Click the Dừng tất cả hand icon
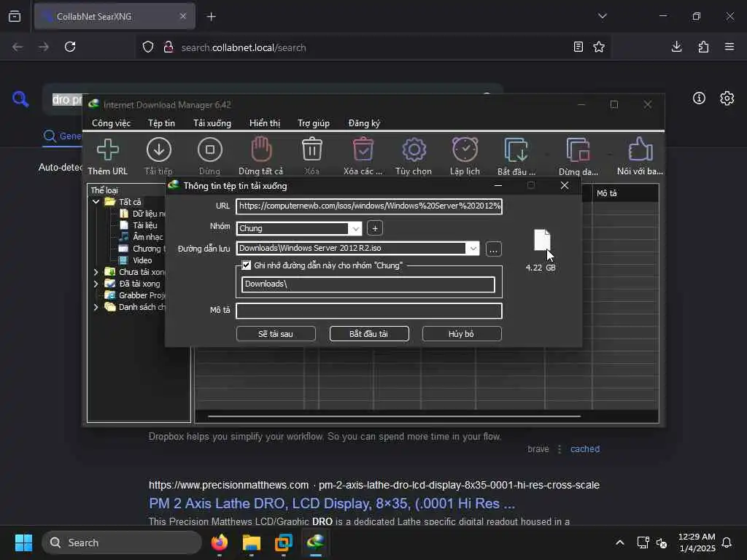This screenshot has height=560, width=747. tap(261, 156)
